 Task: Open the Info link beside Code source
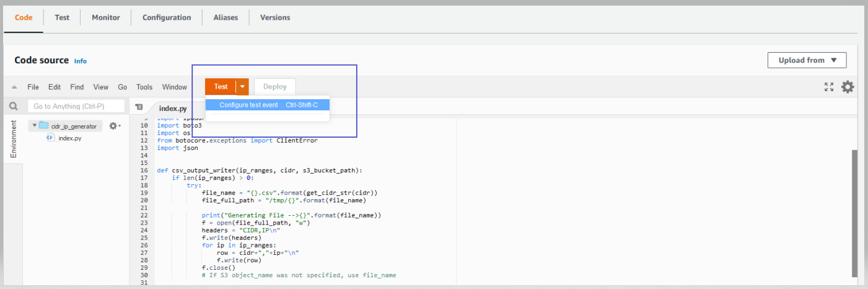(x=81, y=61)
